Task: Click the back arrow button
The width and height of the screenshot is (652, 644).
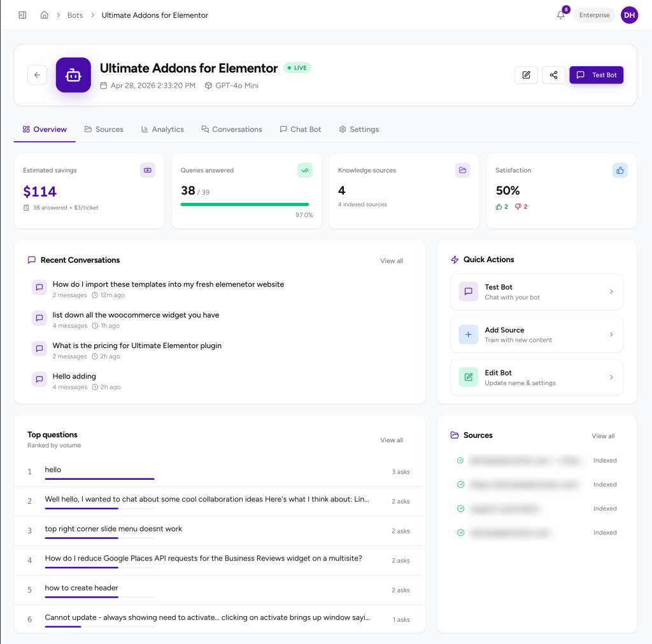Action: point(37,75)
